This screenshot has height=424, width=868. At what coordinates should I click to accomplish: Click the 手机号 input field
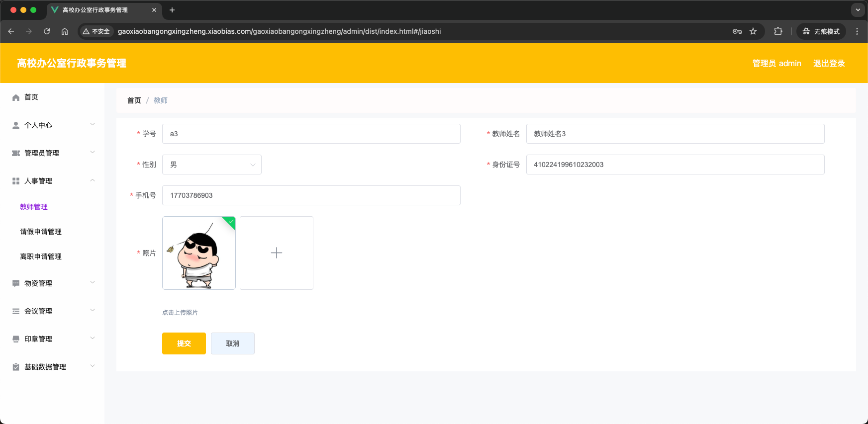(311, 195)
